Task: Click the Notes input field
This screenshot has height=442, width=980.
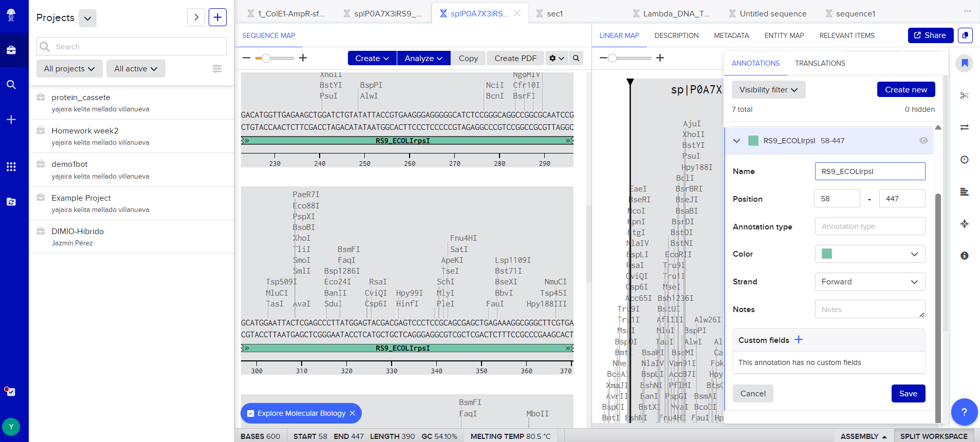Action: click(870, 310)
